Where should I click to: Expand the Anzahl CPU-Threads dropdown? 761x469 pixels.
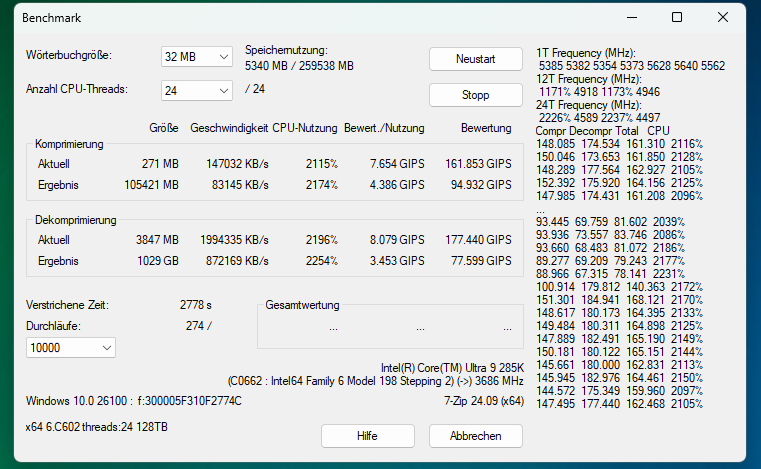coord(197,90)
